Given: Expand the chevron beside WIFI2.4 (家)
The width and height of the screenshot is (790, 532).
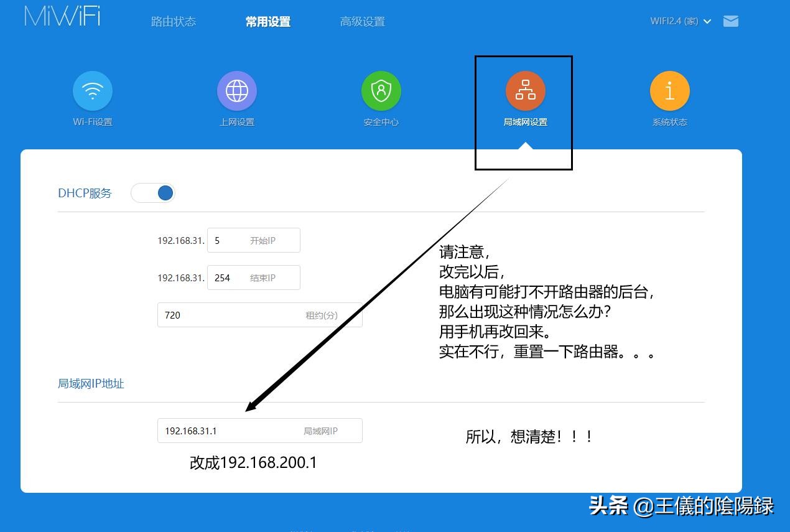Looking at the screenshot, I should [x=708, y=21].
